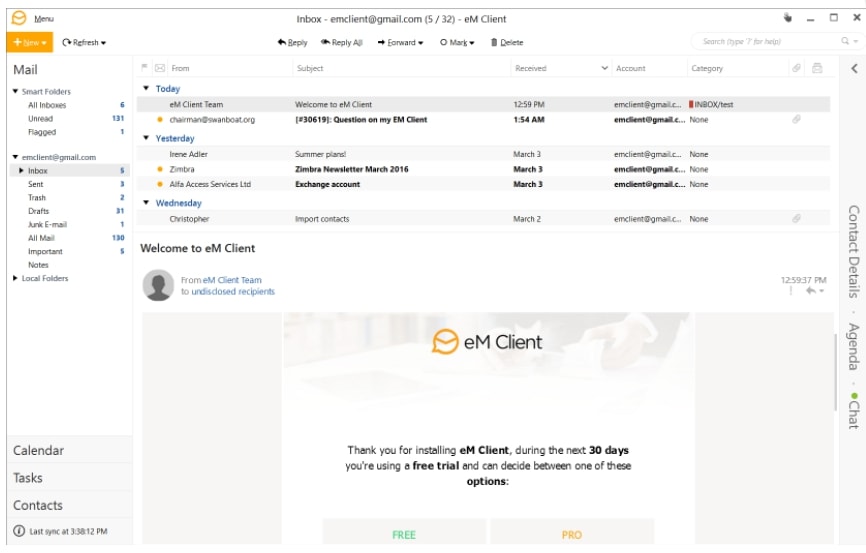This screenshot has height=553, width=866.
Task: Click the search input field
Action: click(768, 41)
